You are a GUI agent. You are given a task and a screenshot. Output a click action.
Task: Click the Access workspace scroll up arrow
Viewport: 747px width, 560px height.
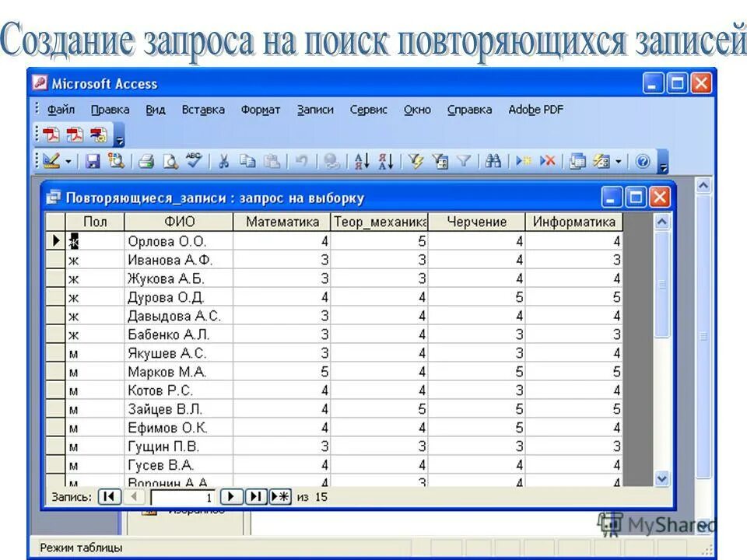click(x=703, y=186)
